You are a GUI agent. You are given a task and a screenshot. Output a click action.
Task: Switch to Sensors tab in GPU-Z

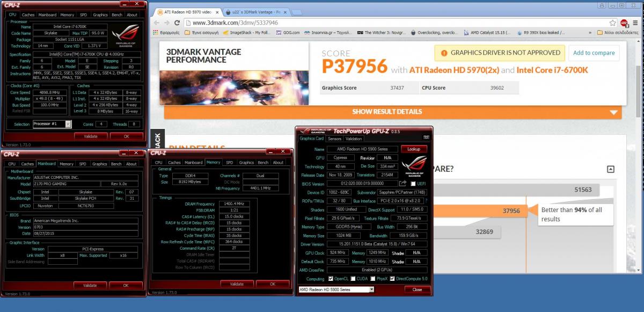(x=334, y=139)
